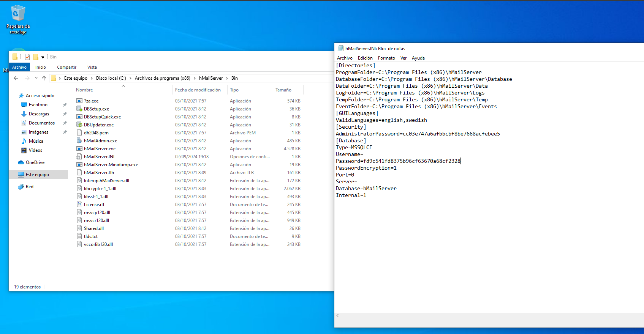
Task: Open Notepad Ayuda menu
Action: pyautogui.click(x=418, y=58)
